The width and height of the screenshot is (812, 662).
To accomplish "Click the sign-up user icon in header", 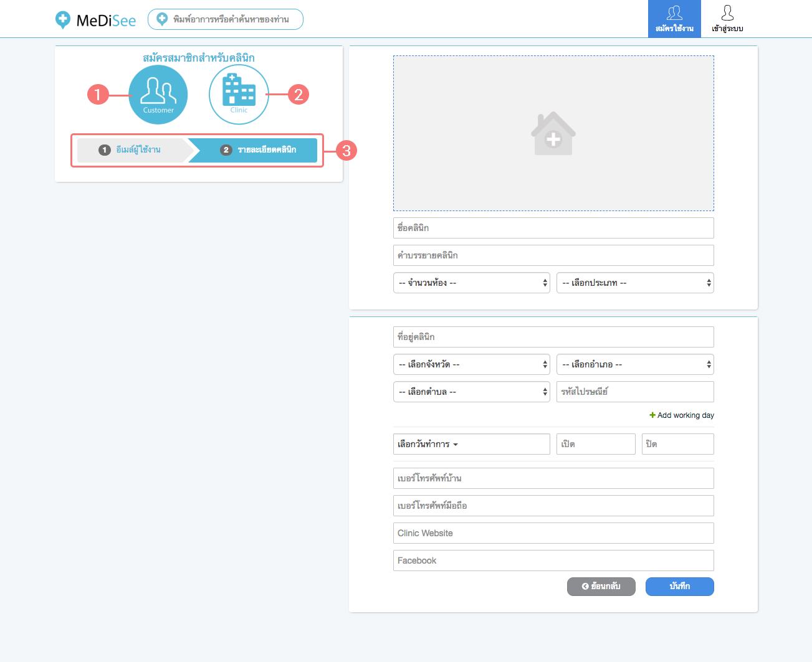I will click(x=674, y=13).
